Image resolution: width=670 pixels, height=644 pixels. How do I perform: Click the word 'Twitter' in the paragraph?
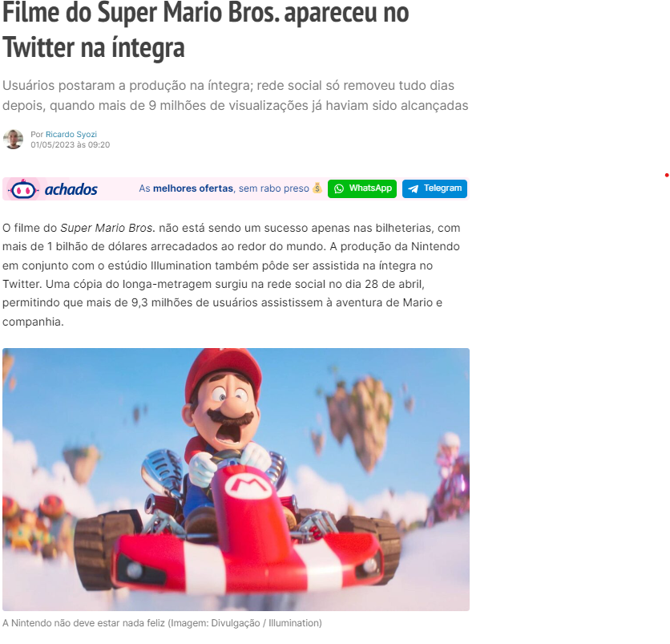pos(21,284)
